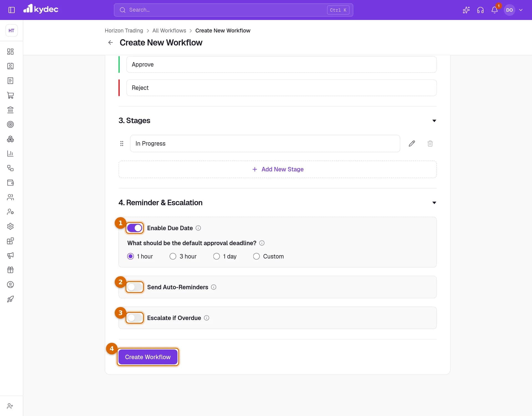Disable the Enable Due Date switch
The width and height of the screenshot is (532, 416).
pos(135,228)
